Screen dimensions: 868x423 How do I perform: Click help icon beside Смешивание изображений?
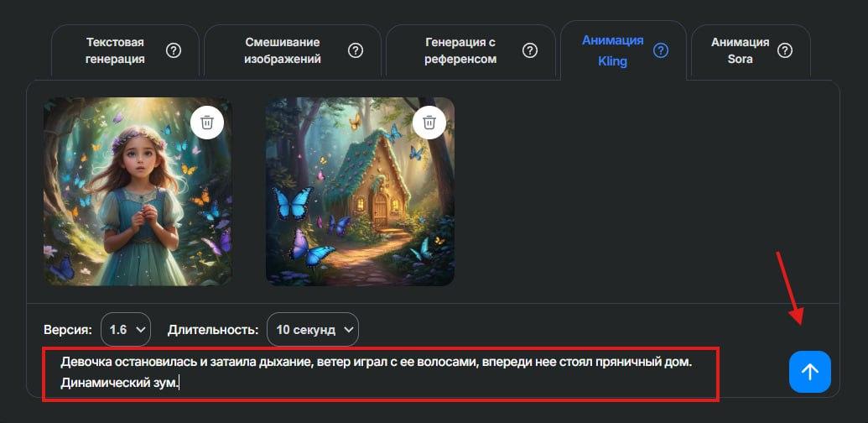(x=356, y=51)
